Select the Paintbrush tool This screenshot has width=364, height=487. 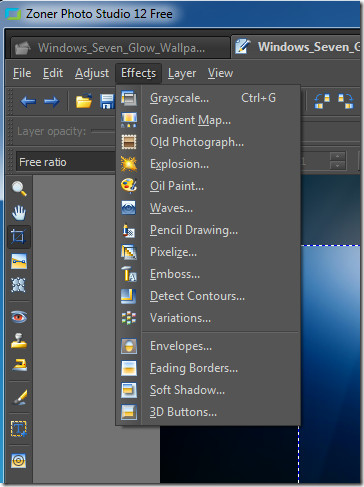click(x=19, y=397)
